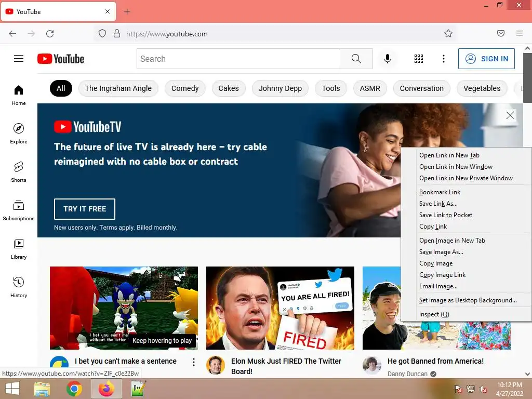Screen dimensions: 532x399
Task: Choose Open Link in New Private Window
Action: [466, 178]
